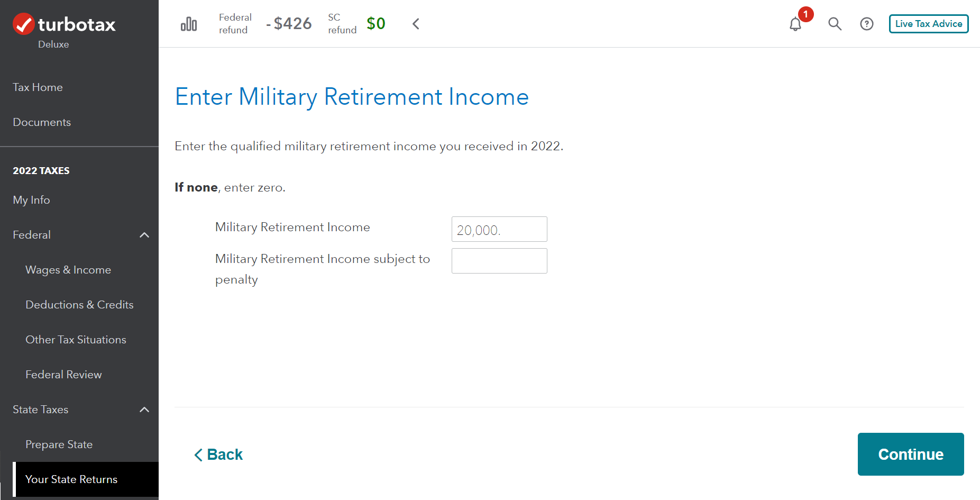Focus the income subject to penalty field
The image size is (980, 500).
click(x=499, y=261)
